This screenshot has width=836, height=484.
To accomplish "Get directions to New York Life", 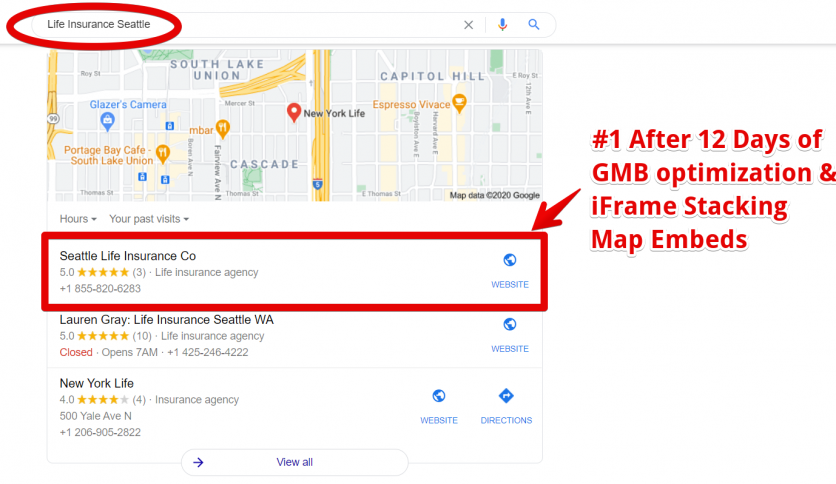I will (x=506, y=397).
